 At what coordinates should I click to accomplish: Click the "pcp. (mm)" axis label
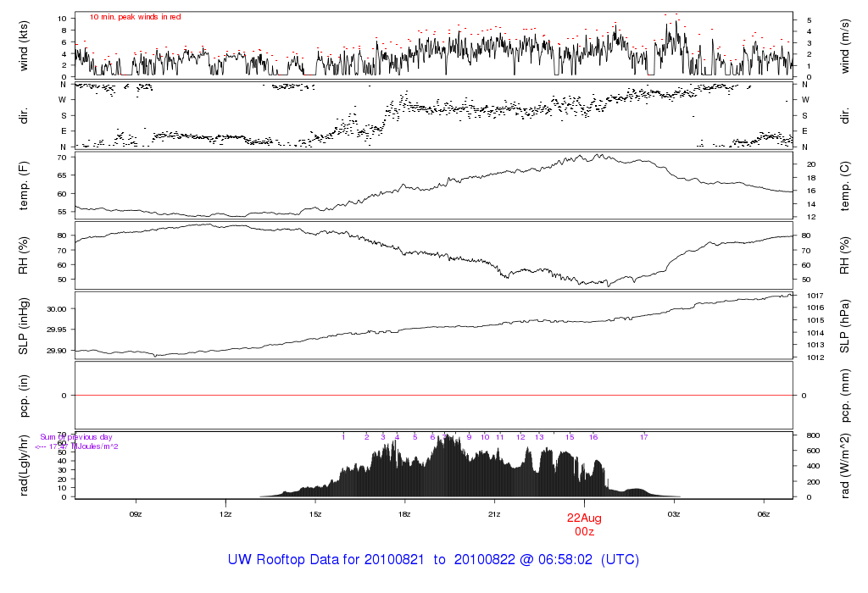[x=844, y=396]
